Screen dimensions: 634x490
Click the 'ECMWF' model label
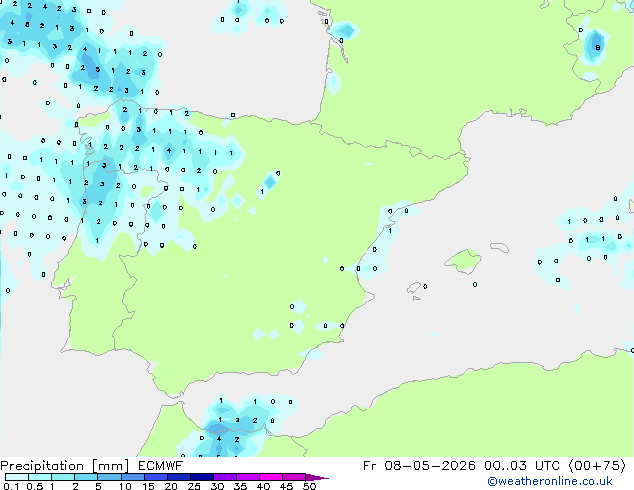click(160, 465)
